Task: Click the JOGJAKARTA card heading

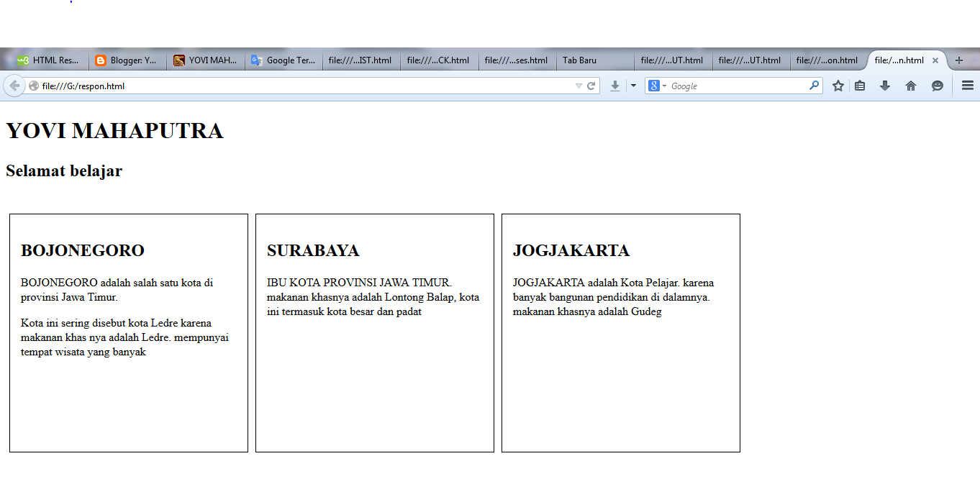Action: coord(571,250)
